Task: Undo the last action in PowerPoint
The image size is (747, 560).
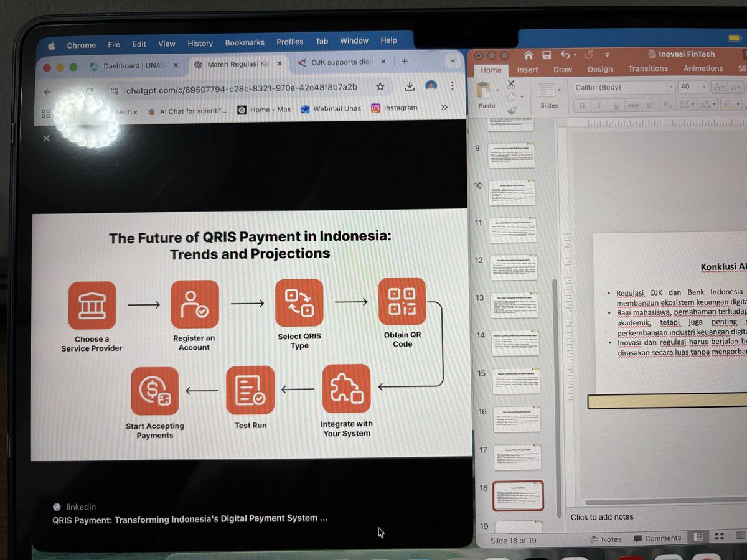Action: (x=565, y=55)
